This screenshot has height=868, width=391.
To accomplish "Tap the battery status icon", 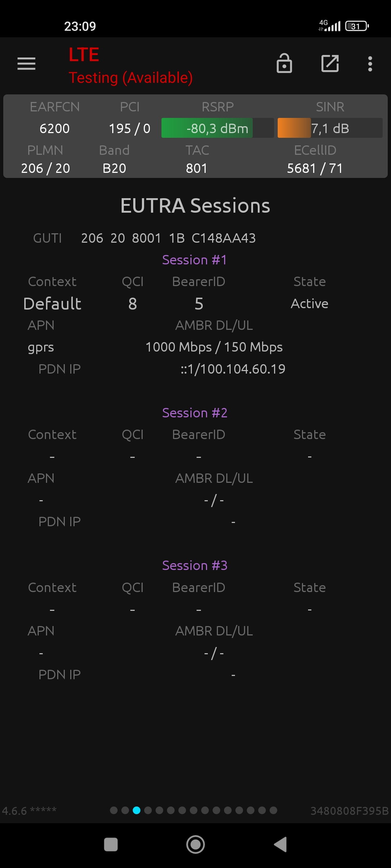I will click(x=357, y=26).
